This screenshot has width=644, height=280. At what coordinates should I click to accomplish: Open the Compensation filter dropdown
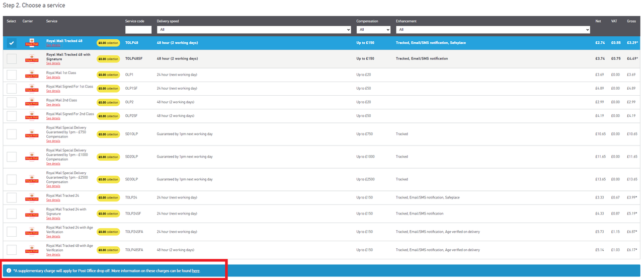tap(373, 30)
